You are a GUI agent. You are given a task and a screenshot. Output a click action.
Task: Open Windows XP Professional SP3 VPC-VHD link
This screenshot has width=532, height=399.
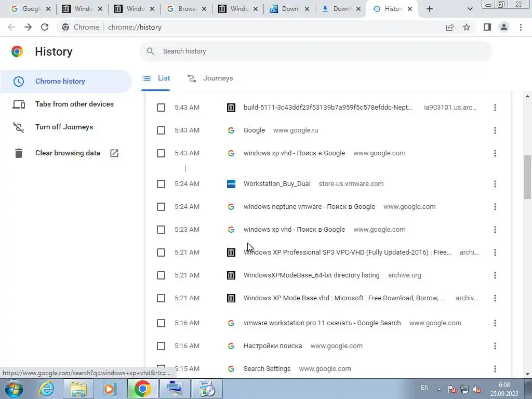[x=348, y=252]
